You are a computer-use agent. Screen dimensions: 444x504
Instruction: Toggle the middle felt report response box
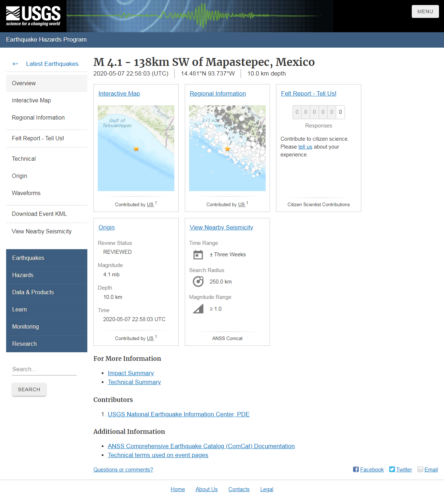point(314,112)
